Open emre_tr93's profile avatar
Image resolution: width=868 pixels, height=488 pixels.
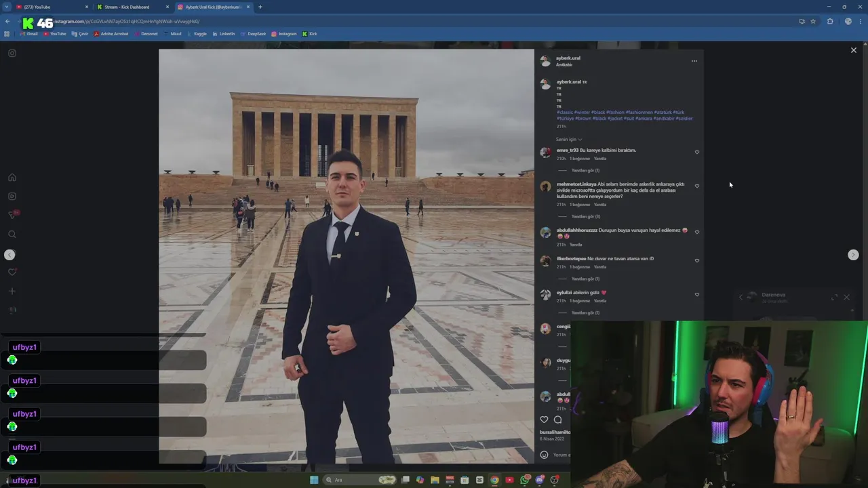point(545,152)
